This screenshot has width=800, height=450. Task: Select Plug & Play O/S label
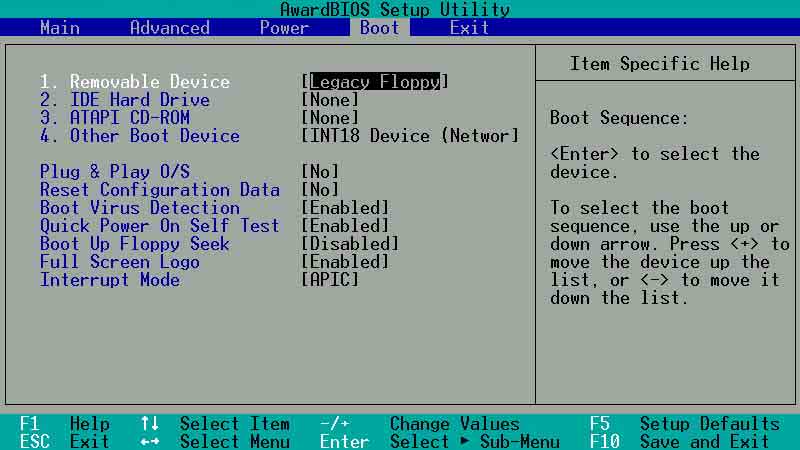point(115,171)
